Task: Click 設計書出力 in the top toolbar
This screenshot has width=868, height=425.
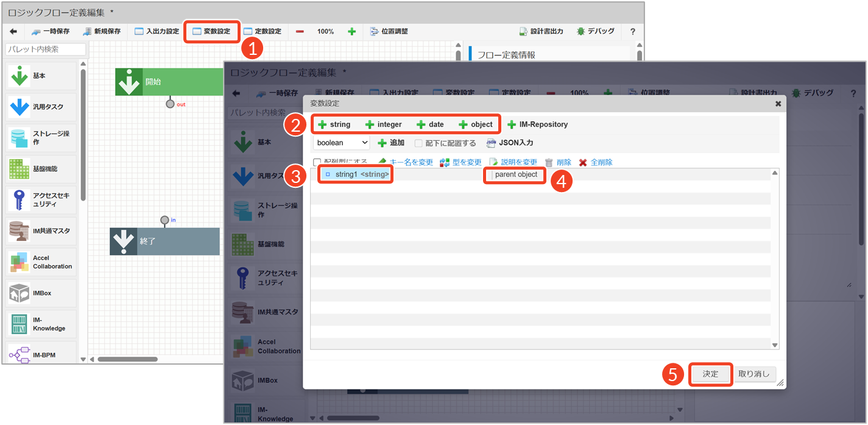Action: [x=541, y=31]
